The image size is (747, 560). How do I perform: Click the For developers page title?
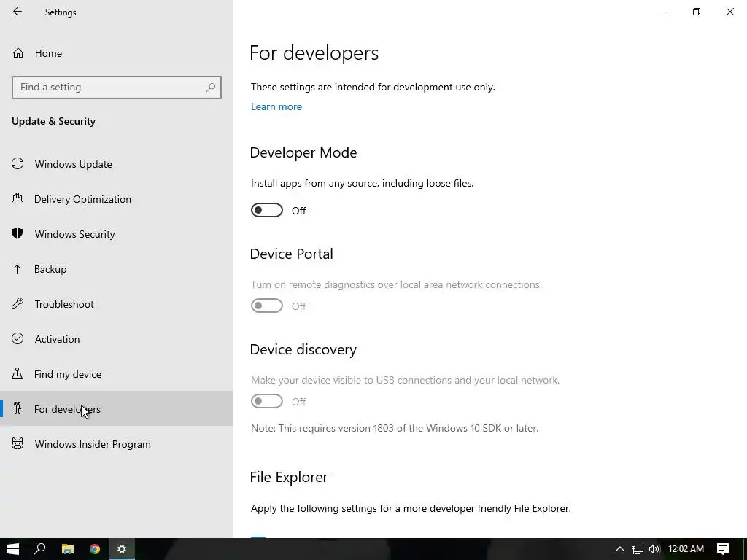[x=314, y=52]
